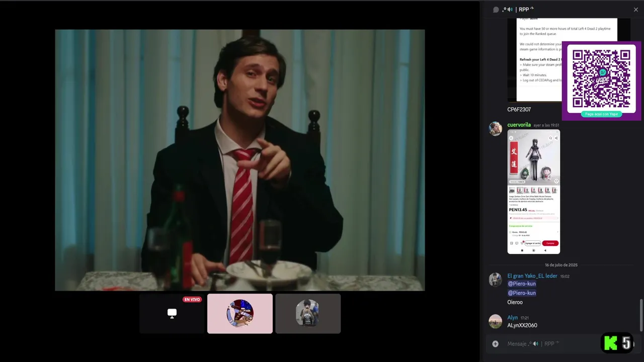Click the chat panel scrollbar thumb

(641, 315)
